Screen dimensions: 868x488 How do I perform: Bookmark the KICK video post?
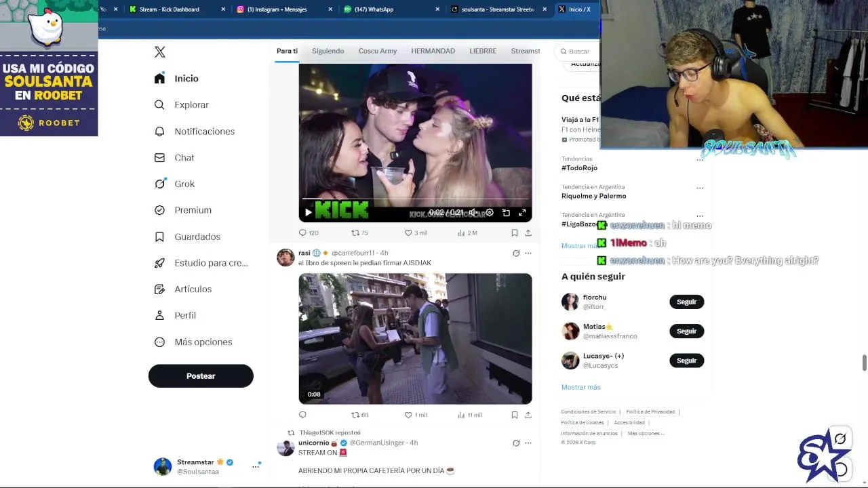click(x=515, y=233)
